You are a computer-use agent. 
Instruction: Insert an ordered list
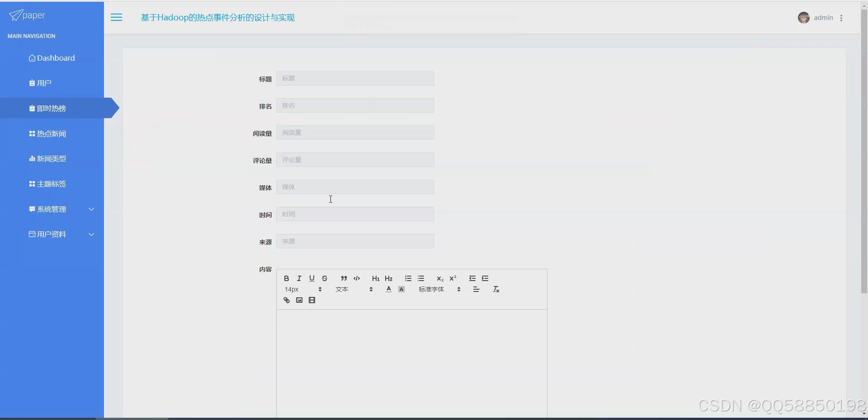(x=408, y=278)
